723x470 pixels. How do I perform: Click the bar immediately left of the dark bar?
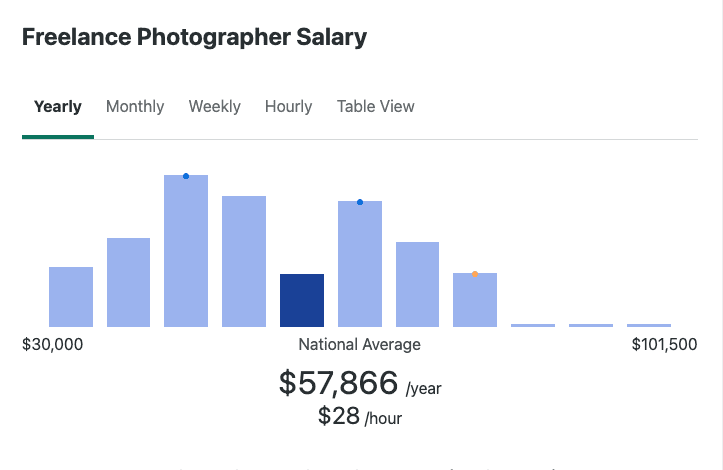[x=244, y=261]
